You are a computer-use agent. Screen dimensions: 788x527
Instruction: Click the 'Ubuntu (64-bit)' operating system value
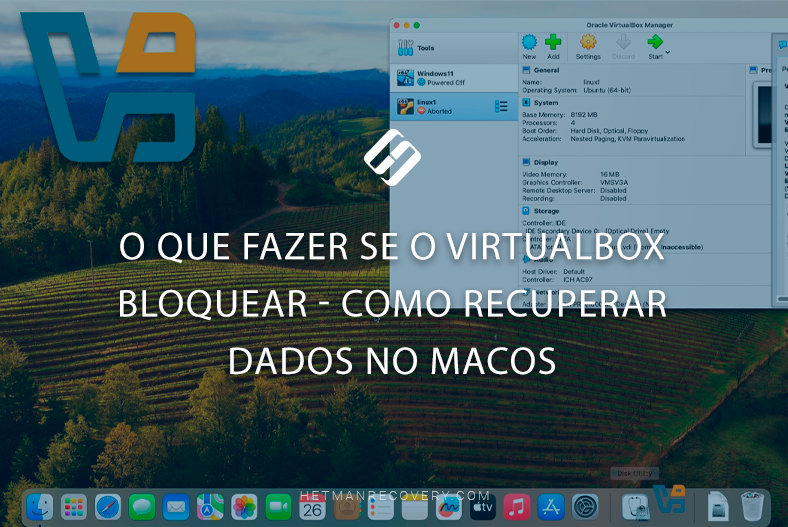pyautogui.click(x=607, y=90)
